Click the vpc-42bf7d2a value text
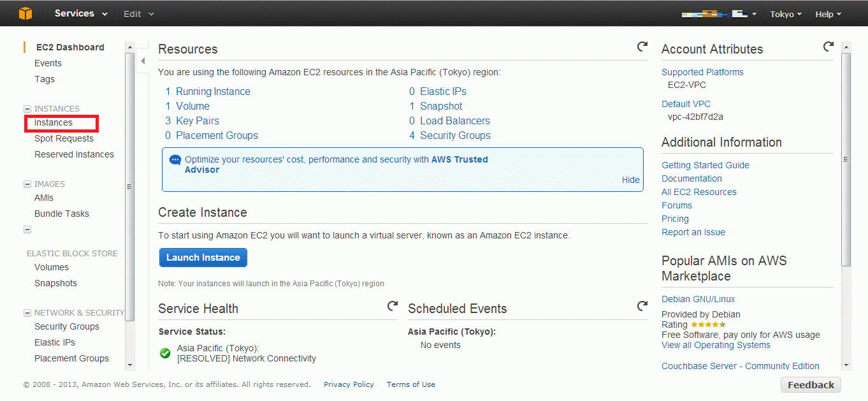868x401 pixels. [695, 117]
